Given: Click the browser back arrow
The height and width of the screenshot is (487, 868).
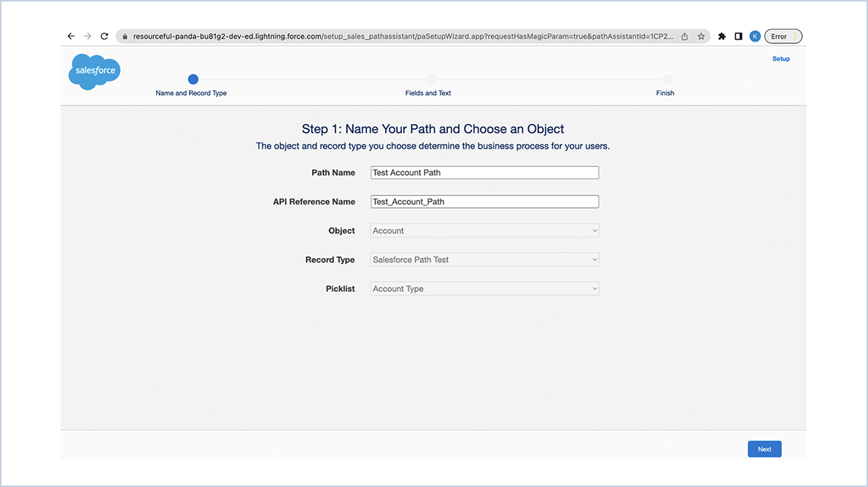Looking at the screenshot, I should click(x=71, y=35).
